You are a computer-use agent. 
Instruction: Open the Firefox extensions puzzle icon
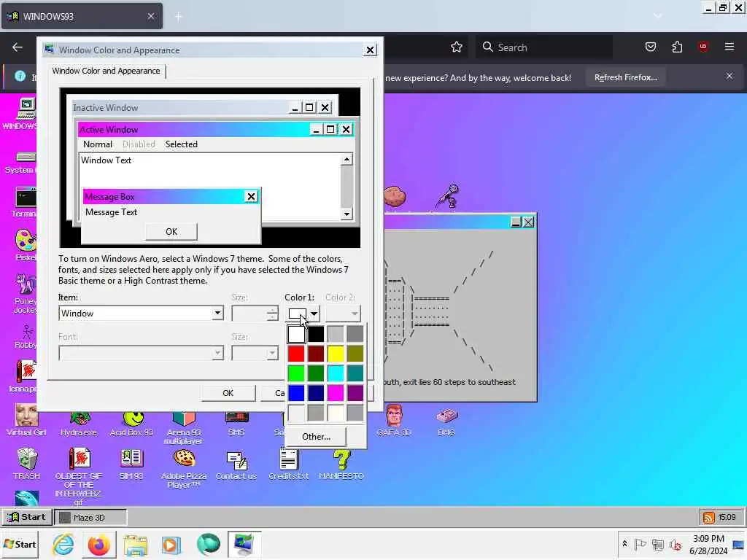click(677, 47)
